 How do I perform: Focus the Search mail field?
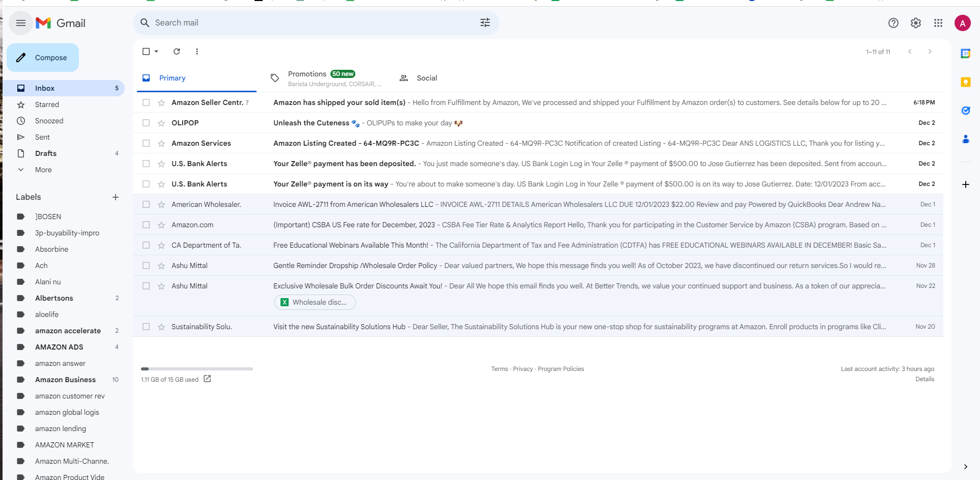click(x=316, y=23)
